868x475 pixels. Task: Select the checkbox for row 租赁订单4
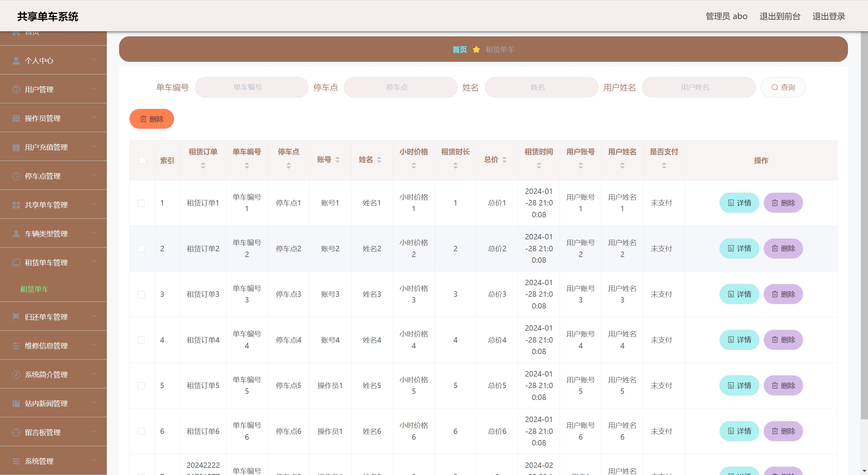click(141, 340)
